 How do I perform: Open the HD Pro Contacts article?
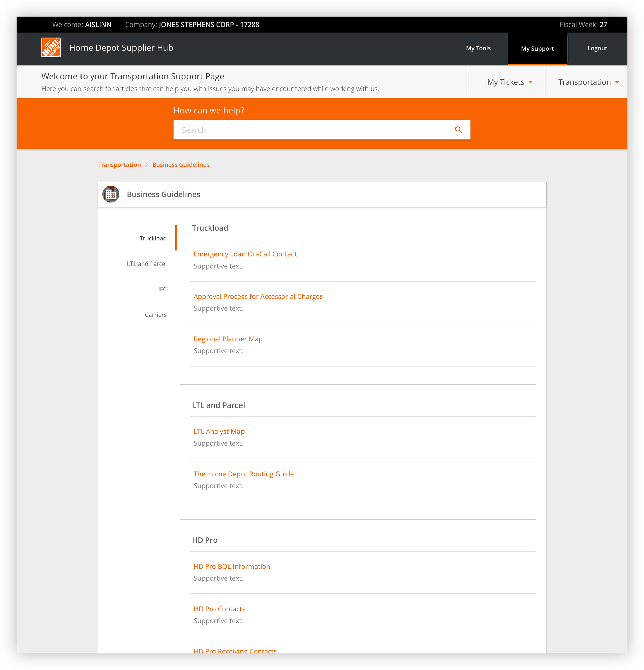coord(219,609)
